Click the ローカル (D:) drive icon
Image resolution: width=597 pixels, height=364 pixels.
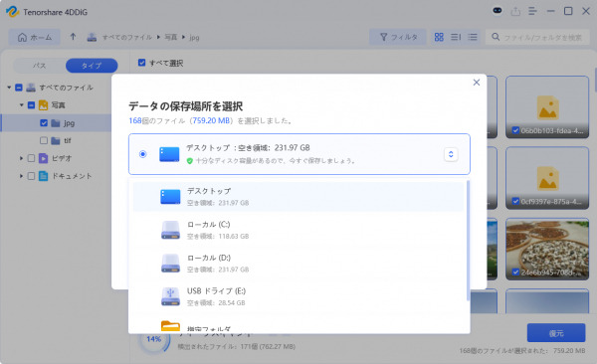[170, 264]
